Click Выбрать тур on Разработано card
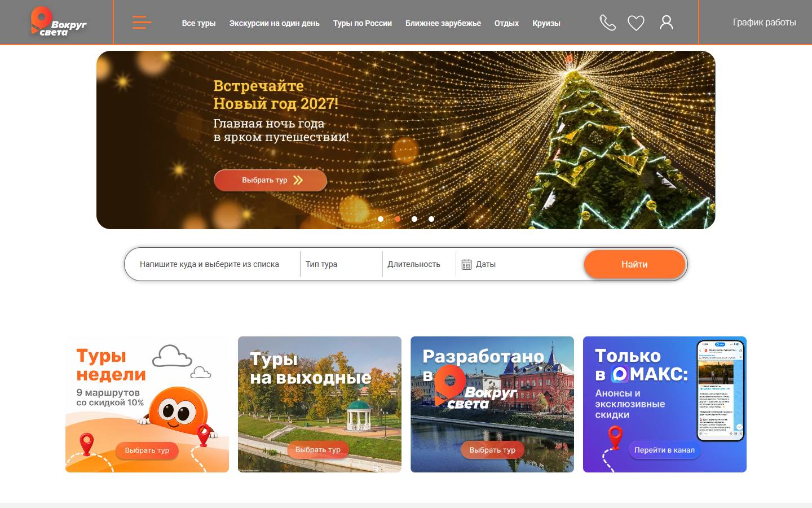 pos(492,450)
